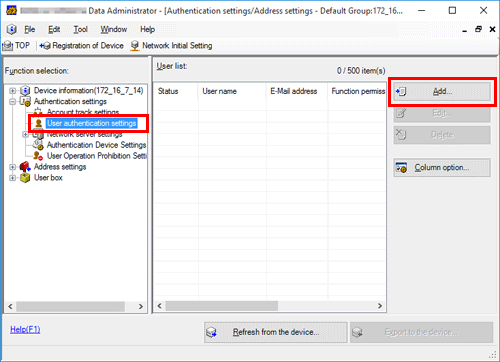The width and height of the screenshot is (500, 362).
Task: Open Network Initial Setting
Action: click(171, 45)
